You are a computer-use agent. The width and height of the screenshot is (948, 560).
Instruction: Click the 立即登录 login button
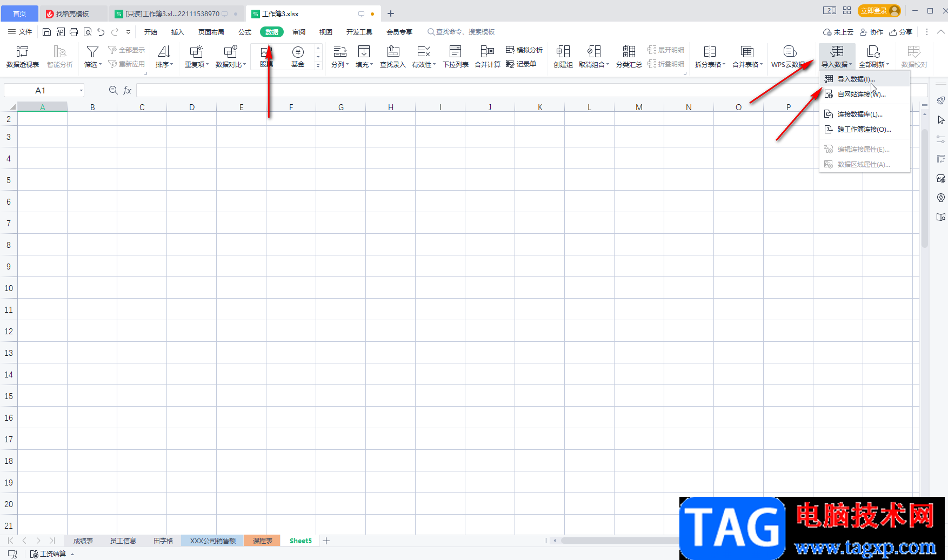879,11
